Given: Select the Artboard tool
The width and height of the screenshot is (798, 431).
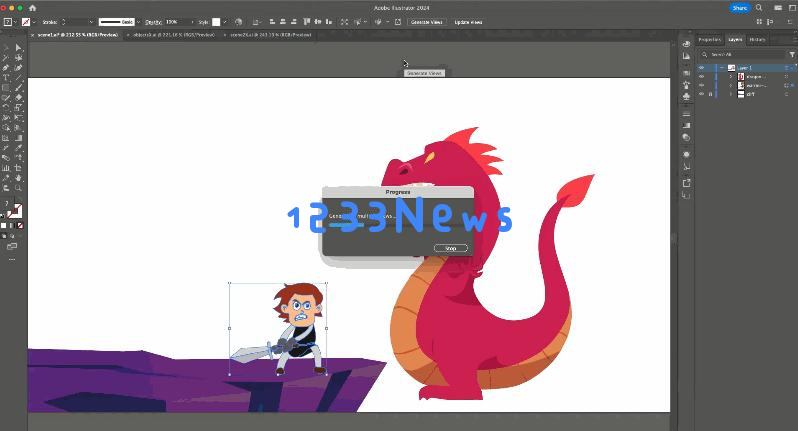Looking at the screenshot, I should 18,168.
